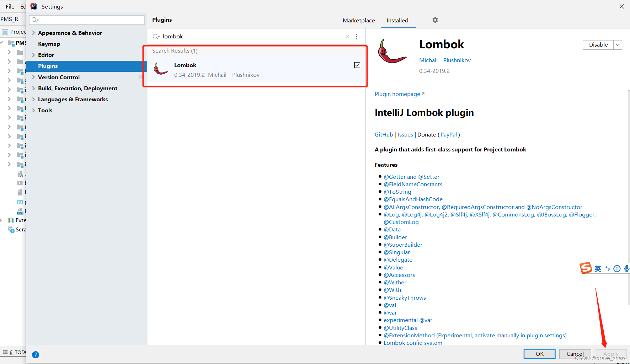Open the GitHub link
The image size is (630, 364).
pos(384,134)
